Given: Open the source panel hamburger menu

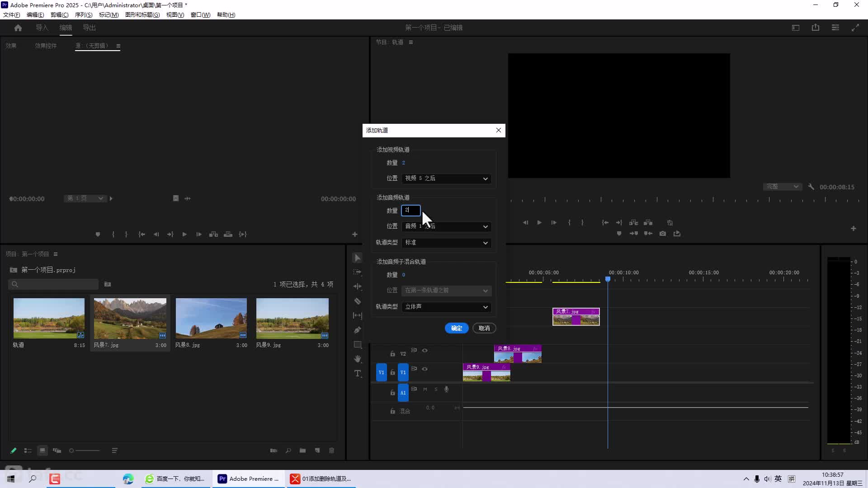Looking at the screenshot, I should pos(118,46).
